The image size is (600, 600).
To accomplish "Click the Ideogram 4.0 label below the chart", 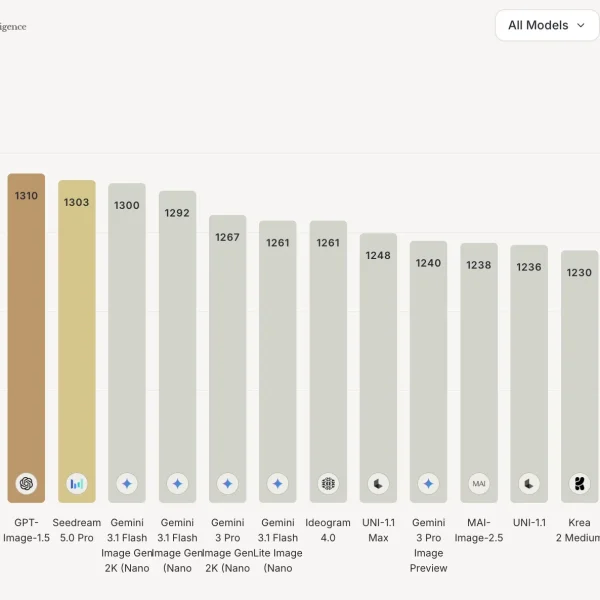I will pyautogui.click(x=328, y=530).
